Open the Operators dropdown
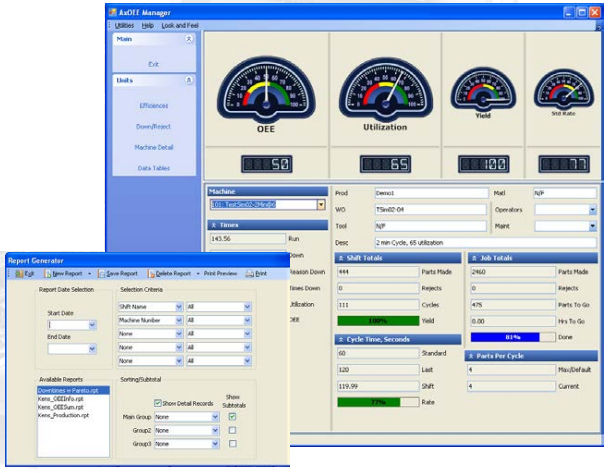608x473 pixels. pos(593,210)
